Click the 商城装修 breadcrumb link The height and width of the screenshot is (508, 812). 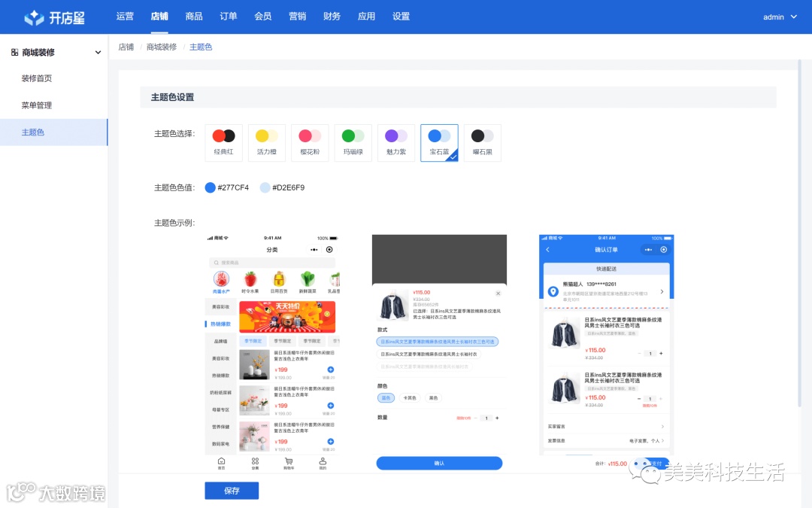pos(162,47)
